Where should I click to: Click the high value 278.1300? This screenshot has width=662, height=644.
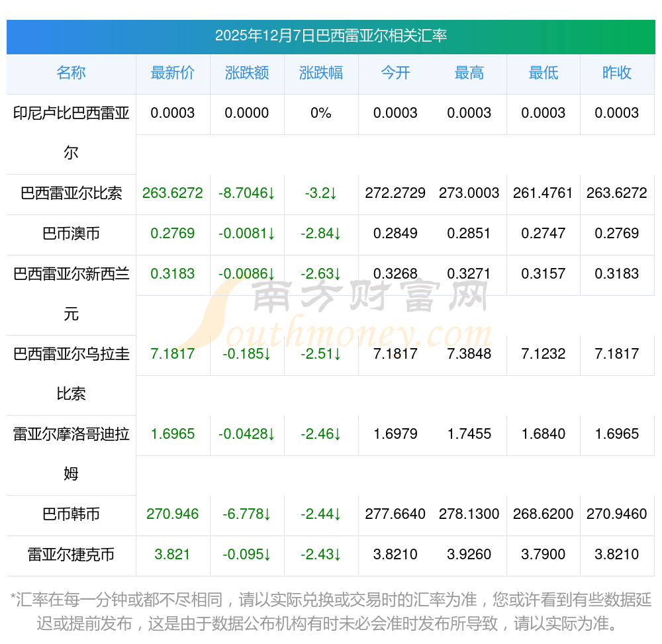tap(469, 514)
